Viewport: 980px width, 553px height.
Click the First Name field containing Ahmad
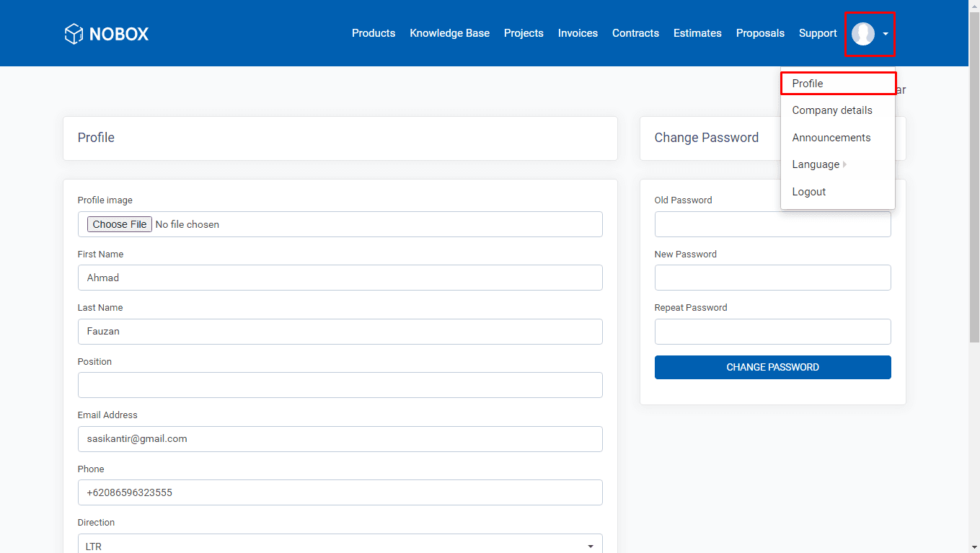coord(340,278)
